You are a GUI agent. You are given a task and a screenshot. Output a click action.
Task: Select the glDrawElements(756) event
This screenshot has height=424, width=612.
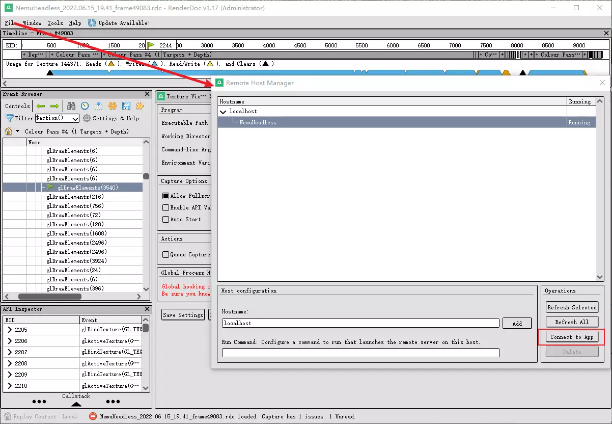pyautogui.click(x=73, y=206)
